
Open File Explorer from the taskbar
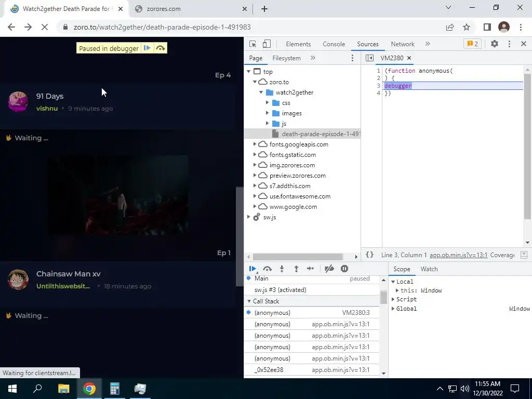63,389
